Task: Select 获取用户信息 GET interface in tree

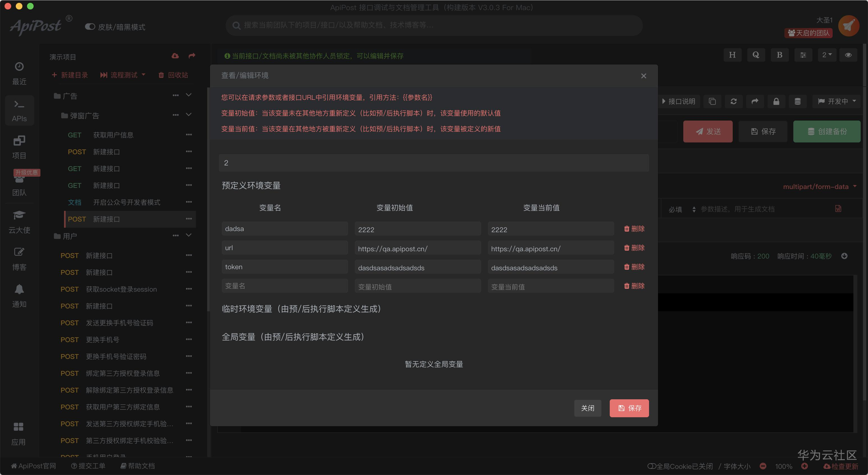Action: (113, 135)
